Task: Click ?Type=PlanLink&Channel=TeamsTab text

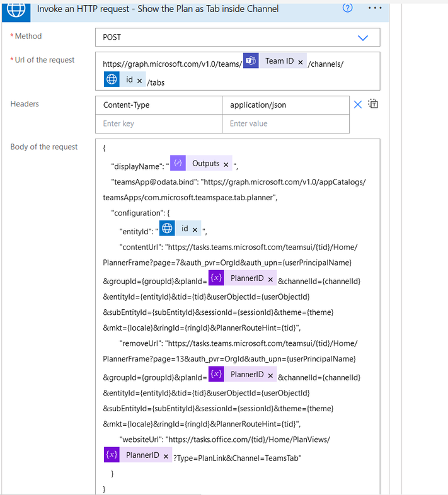Action: pos(238,458)
